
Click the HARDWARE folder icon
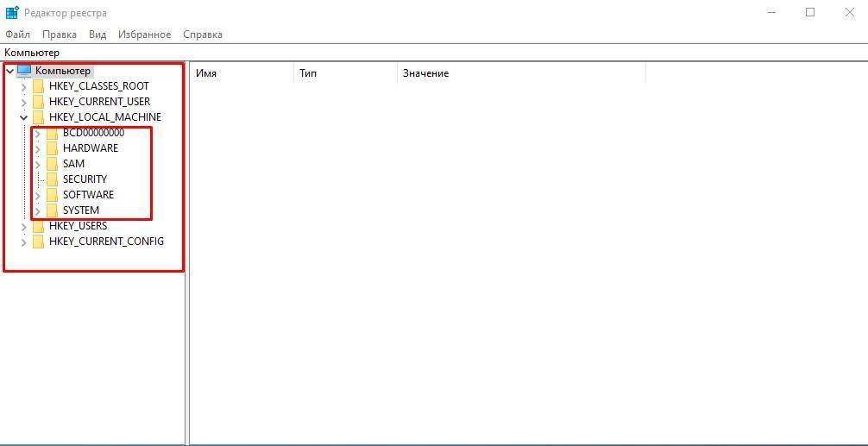tap(52, 148)
